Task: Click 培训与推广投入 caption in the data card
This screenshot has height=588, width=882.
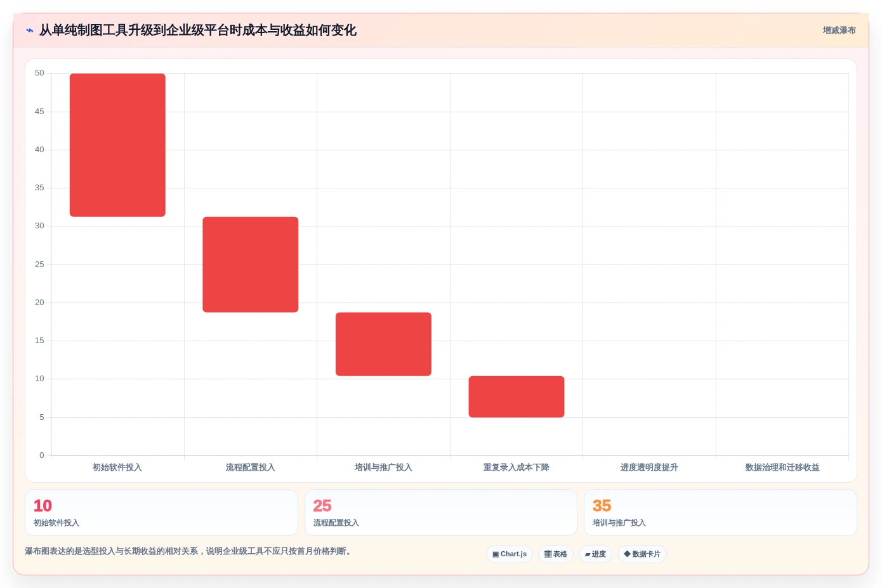Action: pos(619,523)
